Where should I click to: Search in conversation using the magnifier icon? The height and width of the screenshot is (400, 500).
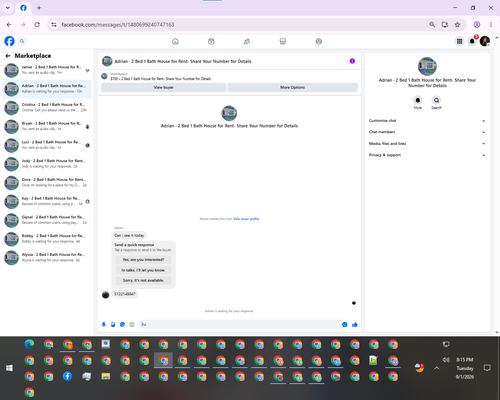click(x=436, y=100)
